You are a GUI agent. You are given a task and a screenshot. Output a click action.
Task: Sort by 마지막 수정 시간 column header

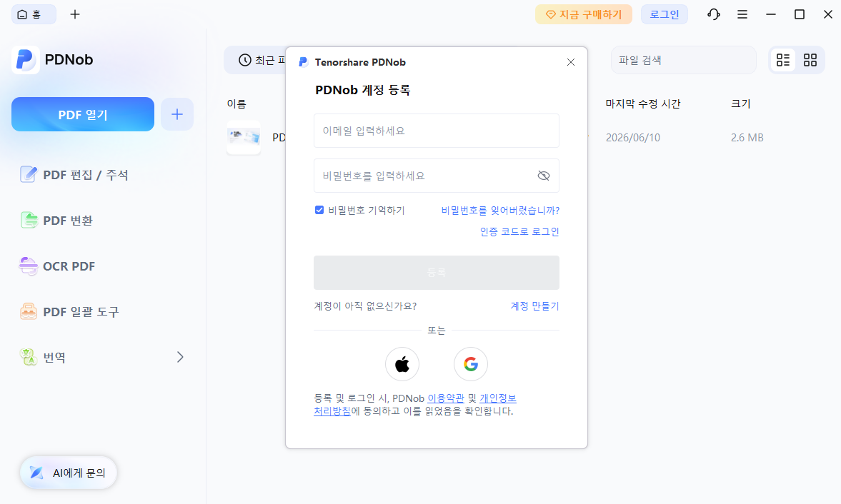point(643,104)
